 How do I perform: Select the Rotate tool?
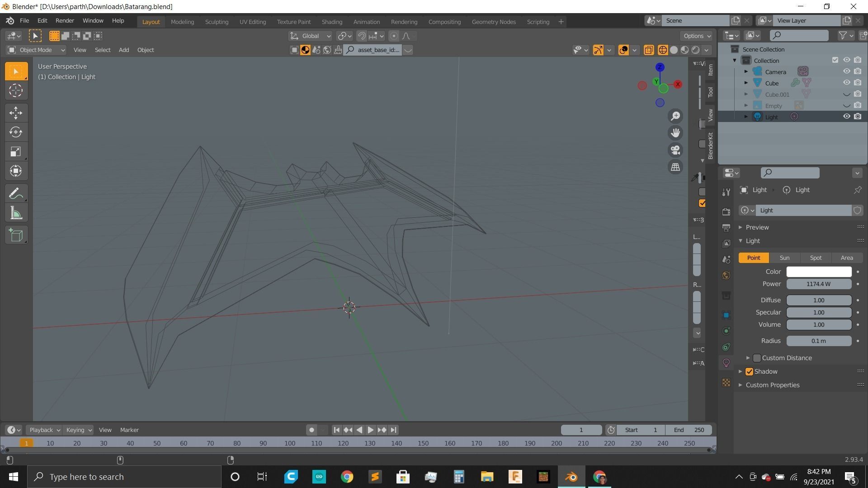click(16, 132)
